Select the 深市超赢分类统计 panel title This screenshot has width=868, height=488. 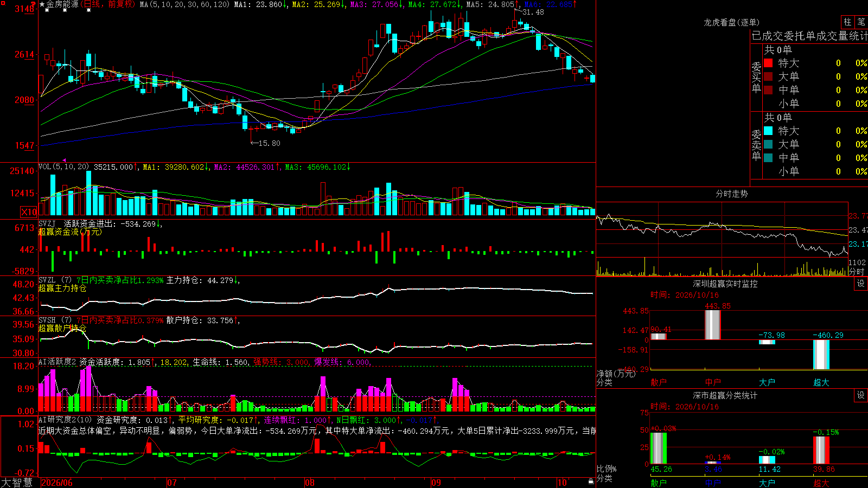(x=725, y=395)
